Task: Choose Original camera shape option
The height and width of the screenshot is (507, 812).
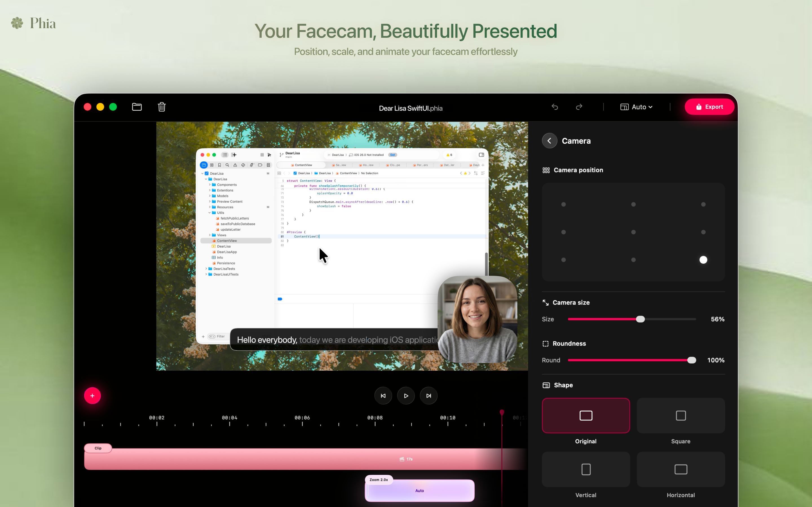Action: 586,416
